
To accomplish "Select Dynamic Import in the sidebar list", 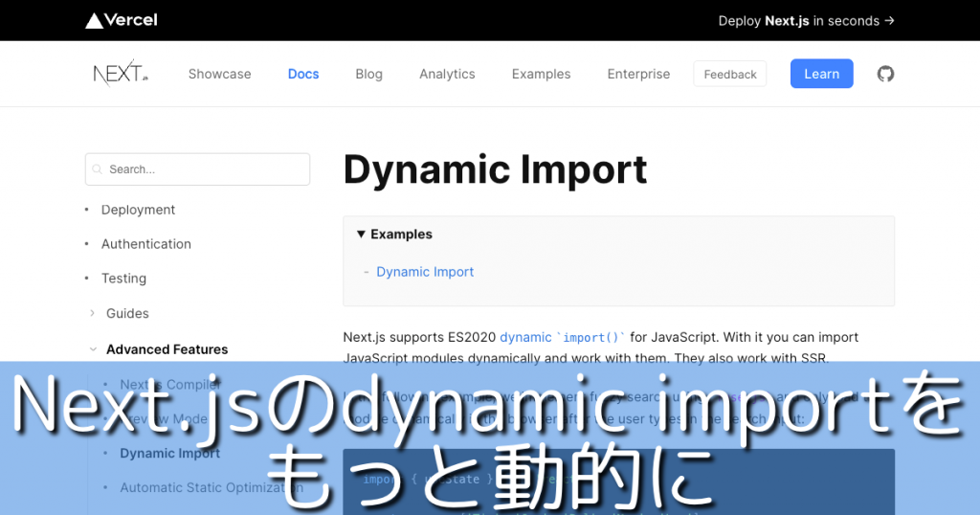I will [170, 453].
